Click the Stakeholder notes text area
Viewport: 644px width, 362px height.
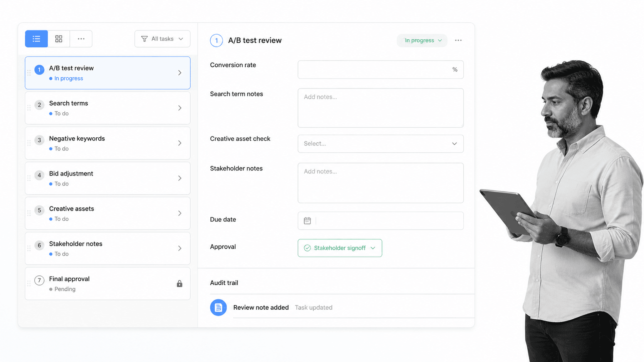(381, 183)
